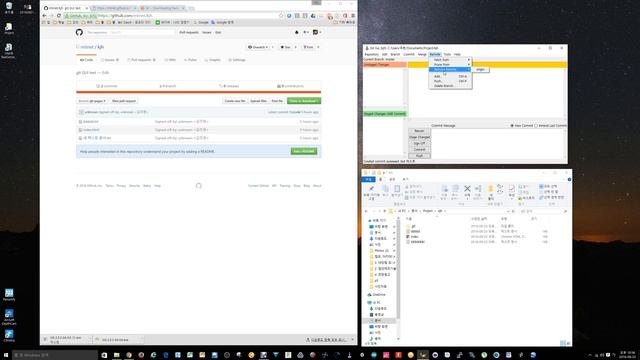Go up one folder in File Explorer
Viewport: 640px width, 360px height.
384,211
